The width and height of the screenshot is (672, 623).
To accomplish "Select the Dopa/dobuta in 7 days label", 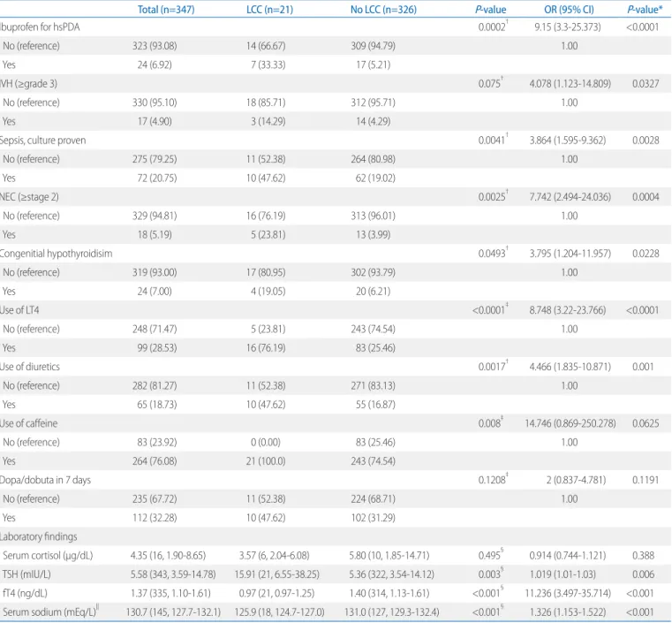I will point(45,480).
